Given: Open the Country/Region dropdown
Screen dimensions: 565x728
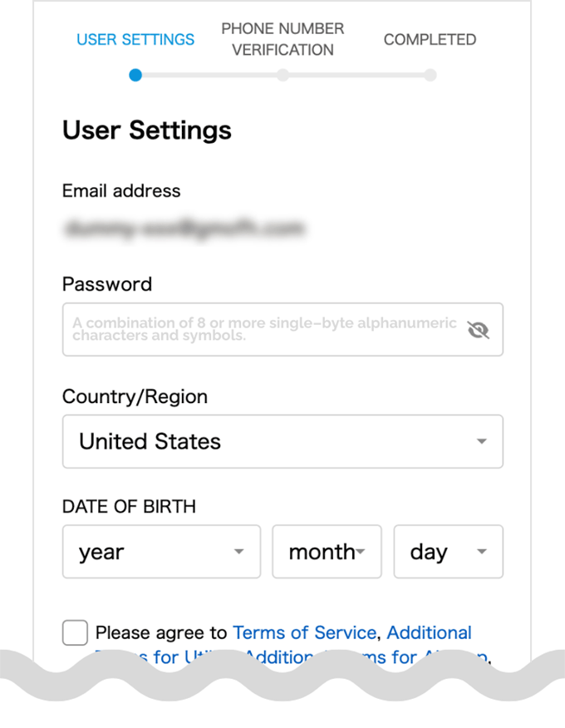Looking at the screenshot, I should (x=282, y=441).
